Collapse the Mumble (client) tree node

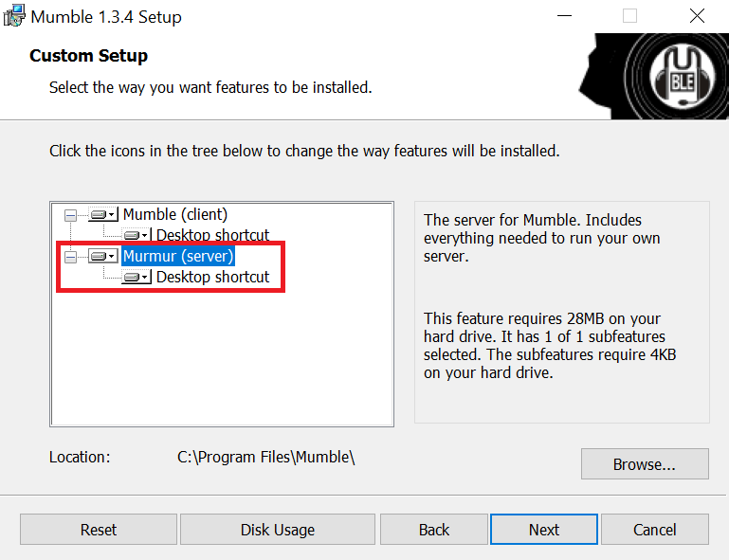[71, 215]
